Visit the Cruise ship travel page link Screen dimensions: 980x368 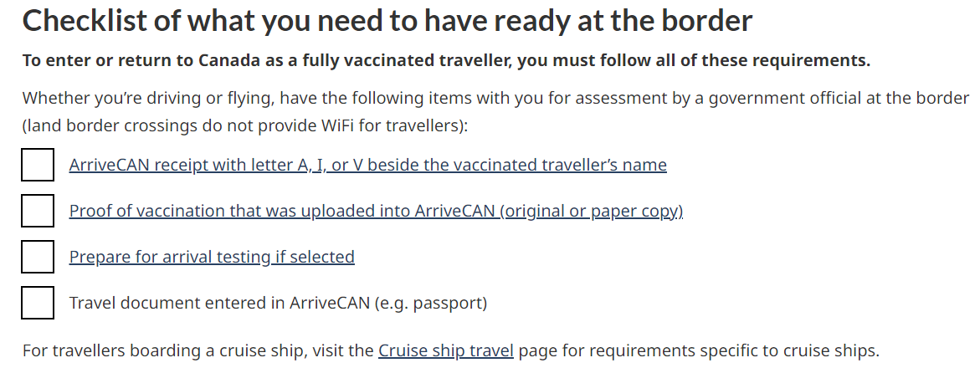445,350
